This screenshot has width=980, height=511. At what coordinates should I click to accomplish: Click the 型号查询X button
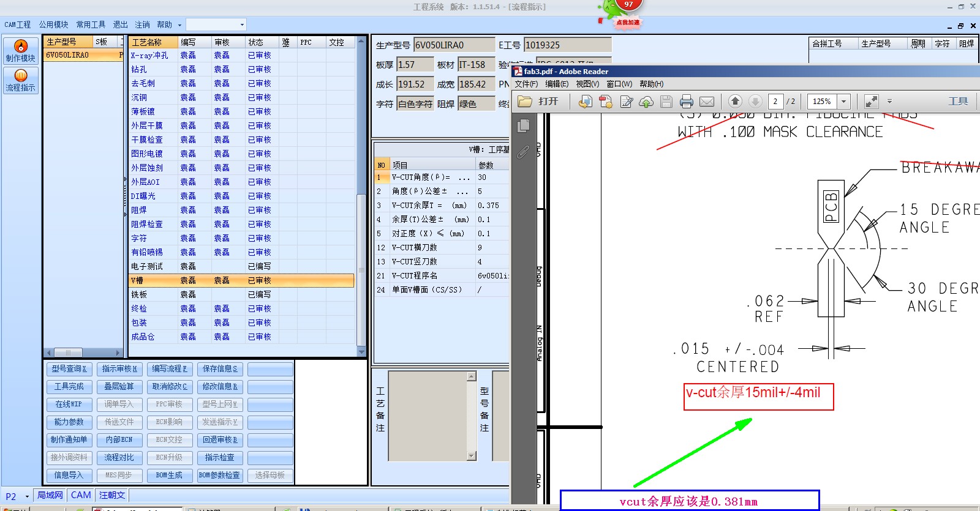click(69, 369)
